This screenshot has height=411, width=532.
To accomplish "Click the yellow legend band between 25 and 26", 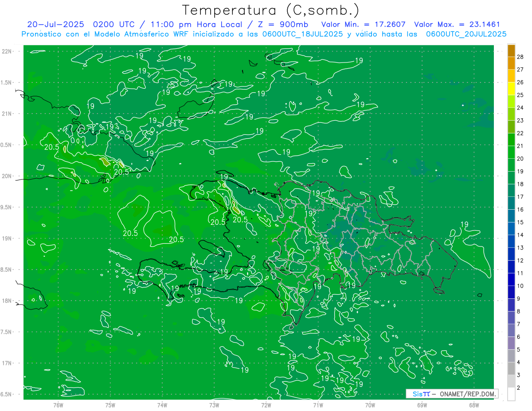I will [511, 89].
